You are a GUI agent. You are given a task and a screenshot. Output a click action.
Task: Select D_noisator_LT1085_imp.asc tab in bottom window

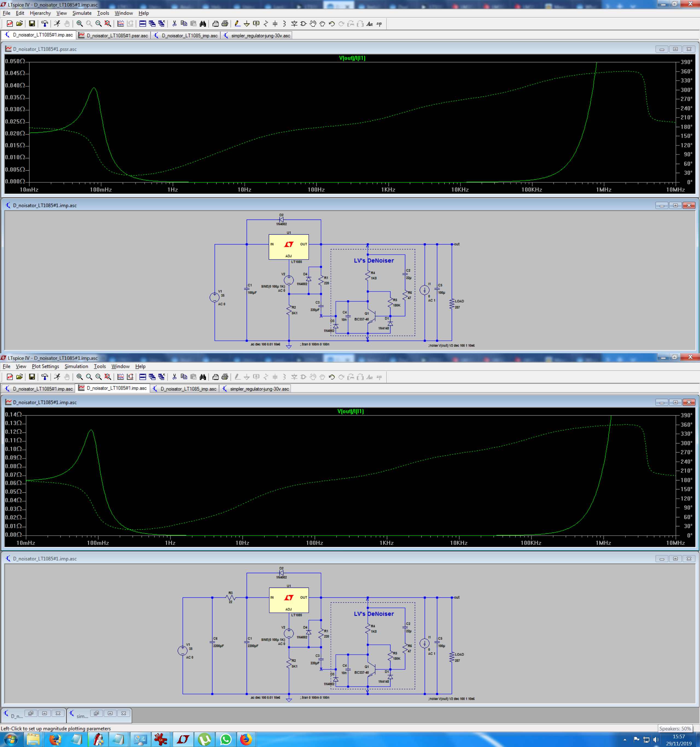click(185, 389)
